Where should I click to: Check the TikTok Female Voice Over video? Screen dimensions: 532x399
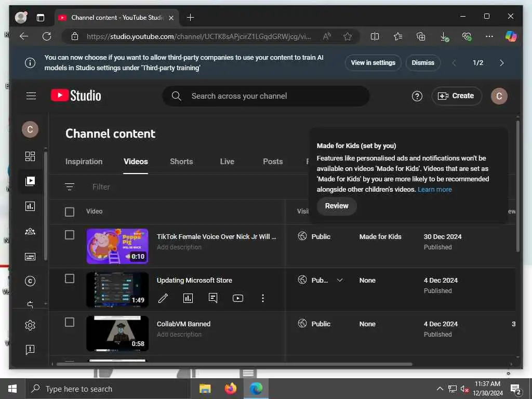click(70, 235)
